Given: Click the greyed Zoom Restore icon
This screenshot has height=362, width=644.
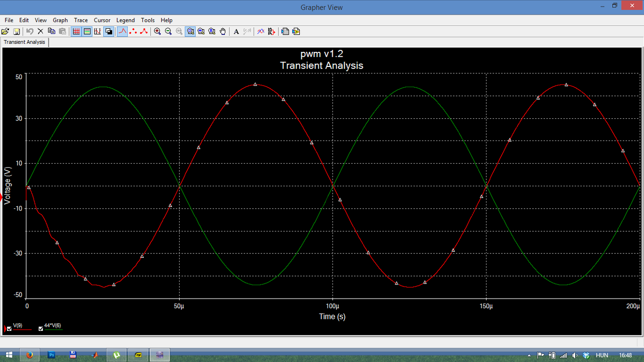Looking at the screenshot, I should coord(179,31).
